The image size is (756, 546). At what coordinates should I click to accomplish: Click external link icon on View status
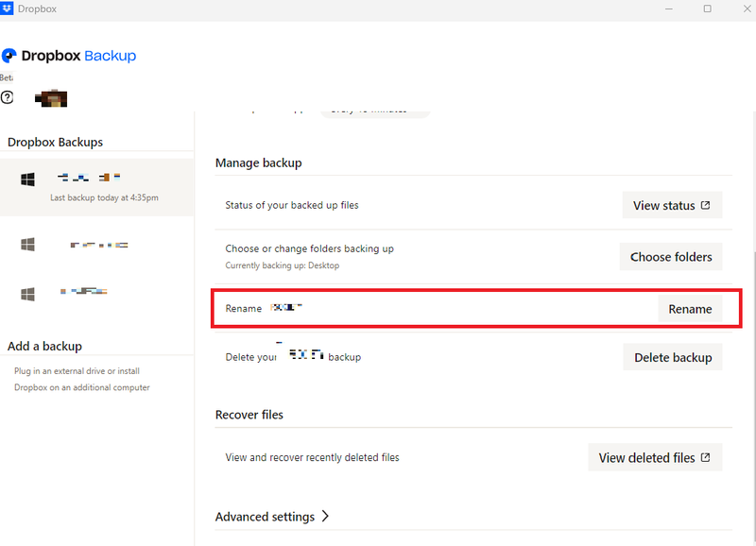click(x=705, y=205)
